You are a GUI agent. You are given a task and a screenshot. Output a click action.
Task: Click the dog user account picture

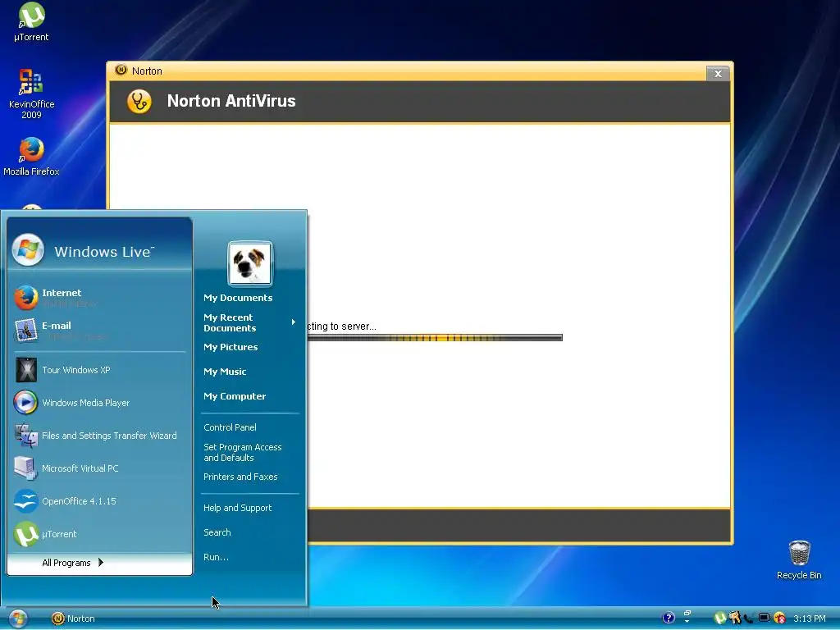(x=249, y=263)
